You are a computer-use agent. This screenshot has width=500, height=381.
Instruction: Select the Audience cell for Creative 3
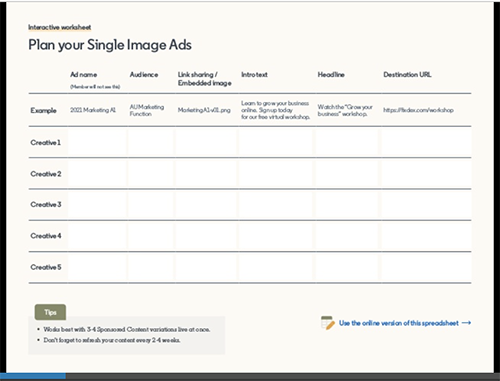click(x=151, y=205)
